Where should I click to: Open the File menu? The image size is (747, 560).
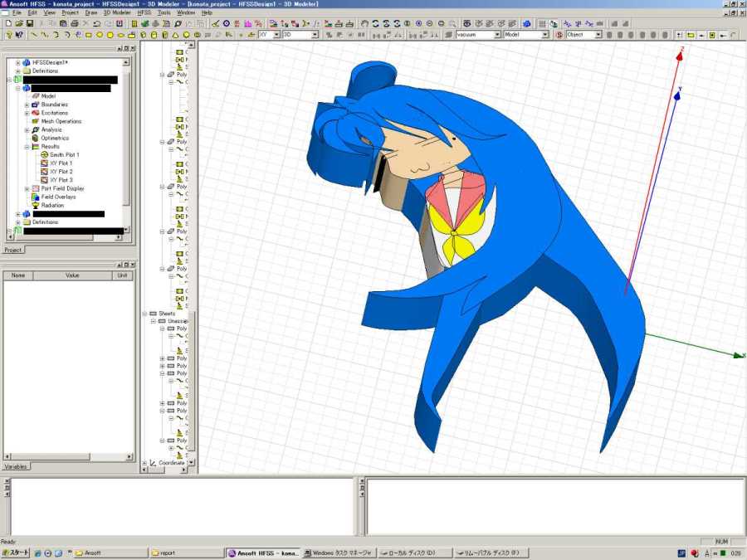pyautogui.click(x=17, y=12)
